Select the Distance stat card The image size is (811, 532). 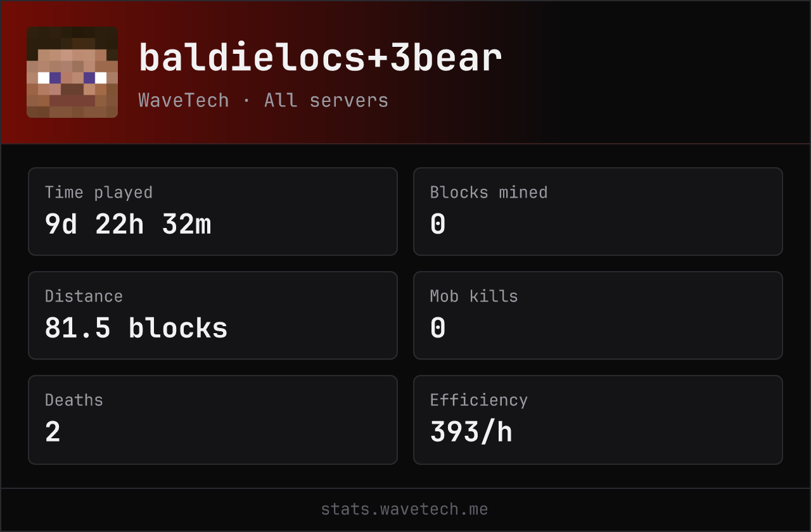click(x=213, y=315)
